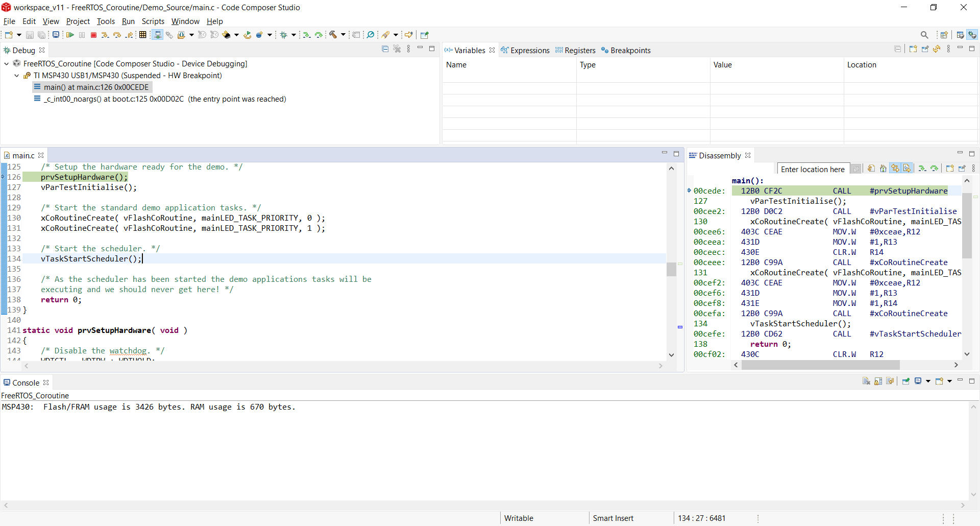Screen dimensions: 980x526
Task: Click the Step Over icon in main toolbar
Action: [x=117, y=35]
